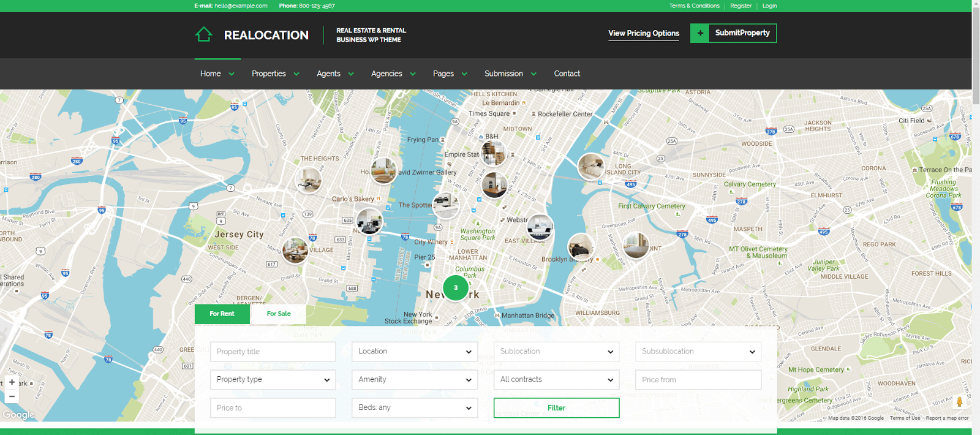
Task: Open the Beds: any dropdown
Action: [415, 408]
